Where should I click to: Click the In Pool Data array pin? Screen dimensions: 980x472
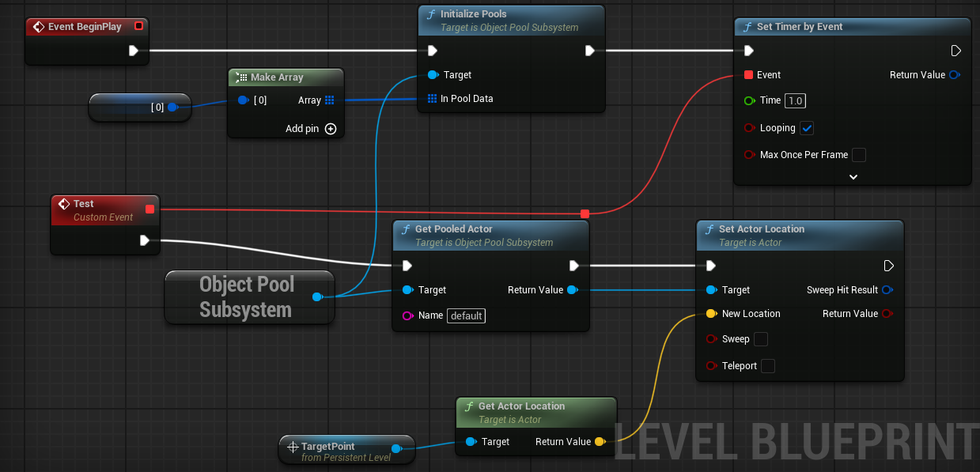point(432,99)
